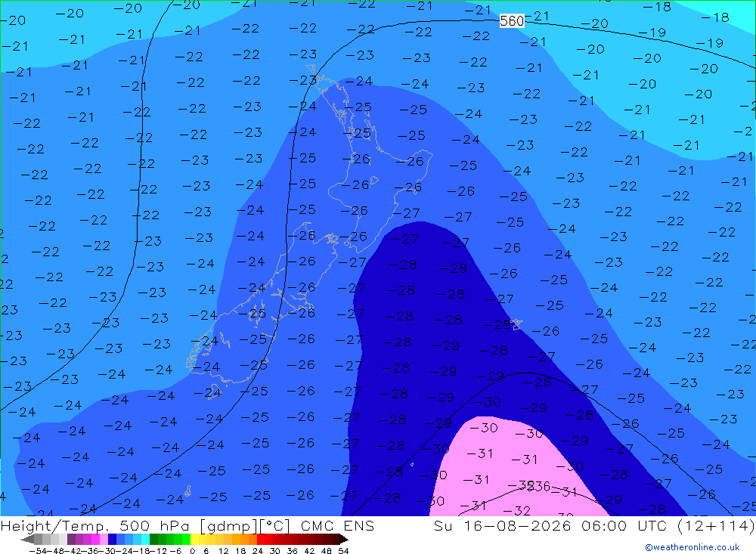The height and width of the screenshot is (554, 756).
Task: Click the "0" legend scale value
Action: tap(192, 550)
